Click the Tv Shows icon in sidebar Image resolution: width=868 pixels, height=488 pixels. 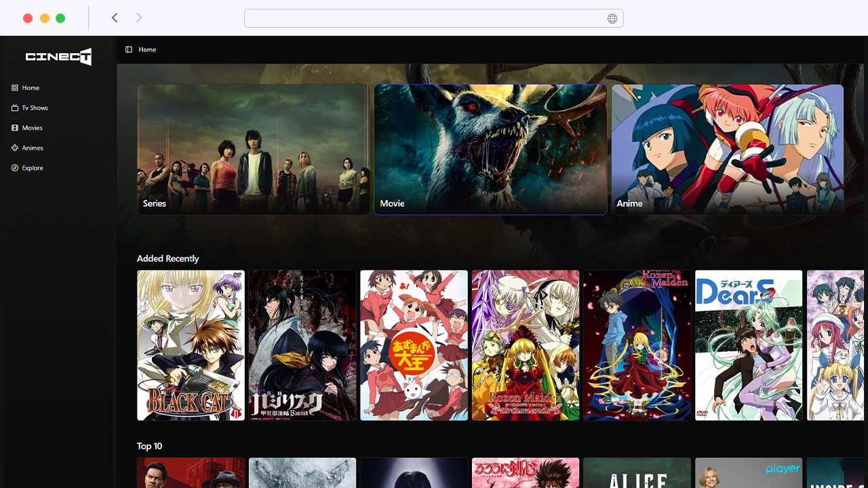point(15,108)
